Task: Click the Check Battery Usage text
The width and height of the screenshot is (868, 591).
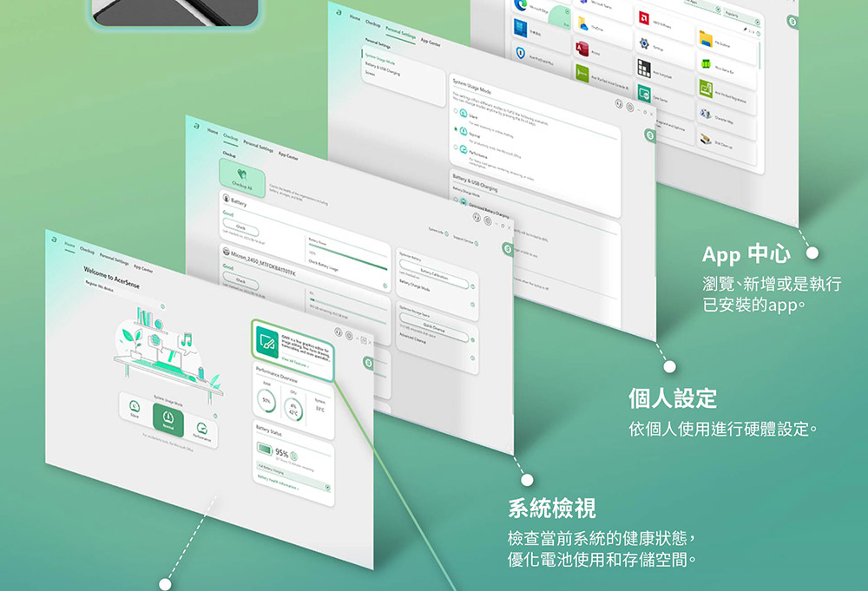Action: [x=323, y=265]
